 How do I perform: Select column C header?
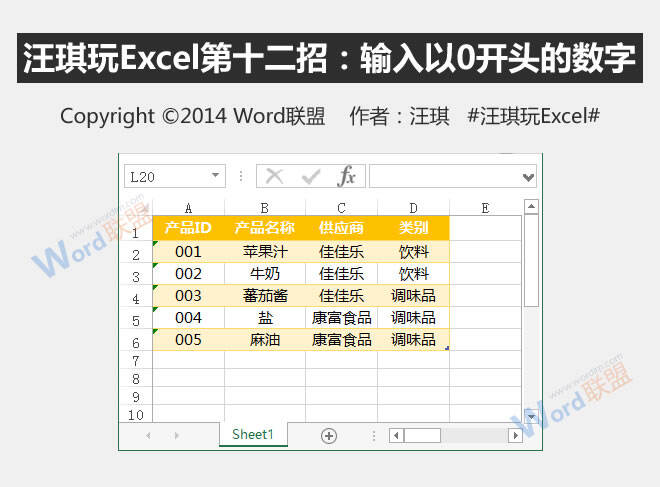(x=341, y=208)
